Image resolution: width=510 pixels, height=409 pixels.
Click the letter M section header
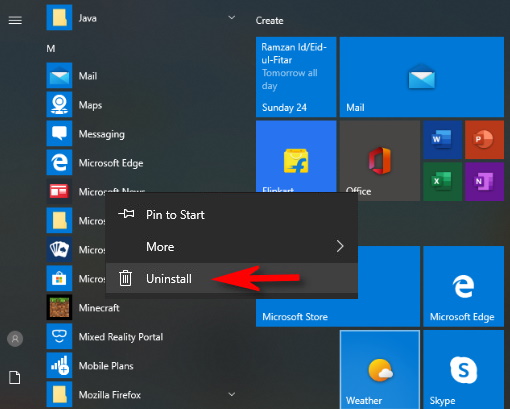point(51,49)
